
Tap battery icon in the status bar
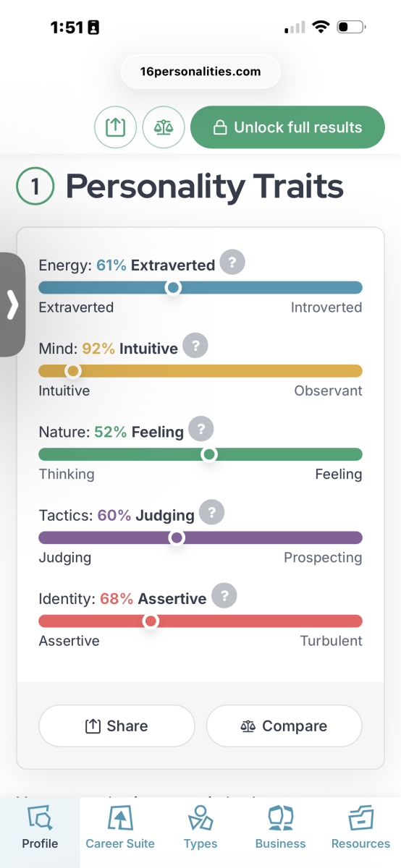click(352, 27)
